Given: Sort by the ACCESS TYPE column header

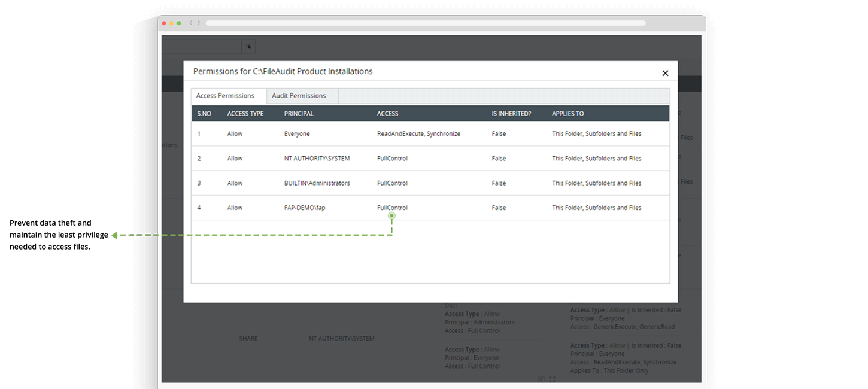Looking at the screenshot, I should click(x=245, y=114).
